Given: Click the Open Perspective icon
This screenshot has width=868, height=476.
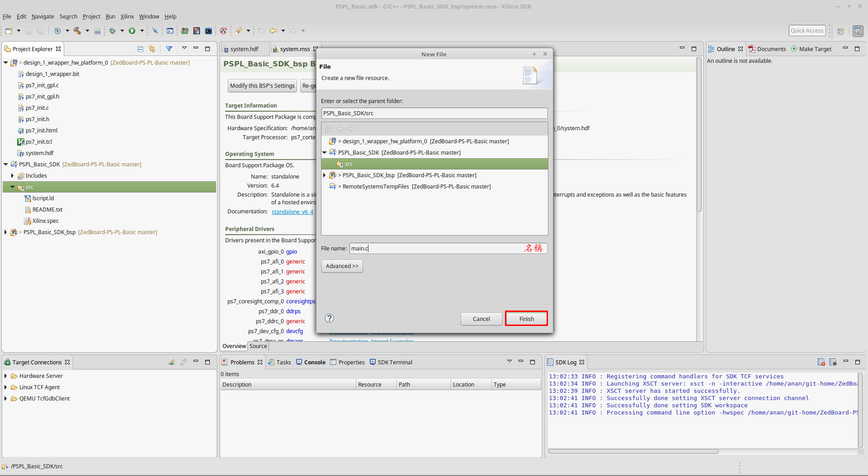Looking at the screenshot, I should coord(841,31).
